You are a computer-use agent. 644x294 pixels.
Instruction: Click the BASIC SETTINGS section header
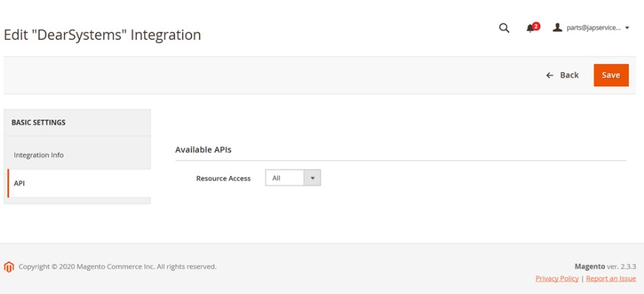39,123
